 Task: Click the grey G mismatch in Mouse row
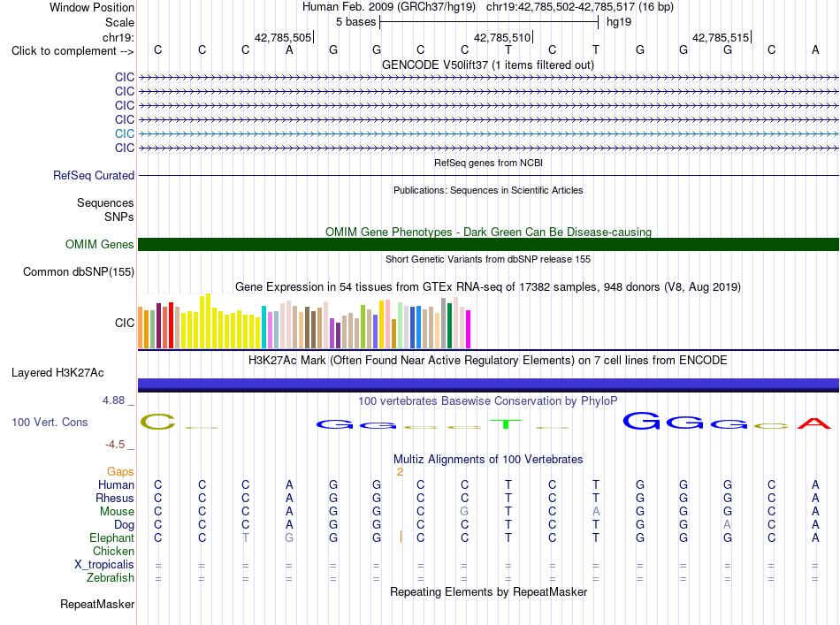464,512
